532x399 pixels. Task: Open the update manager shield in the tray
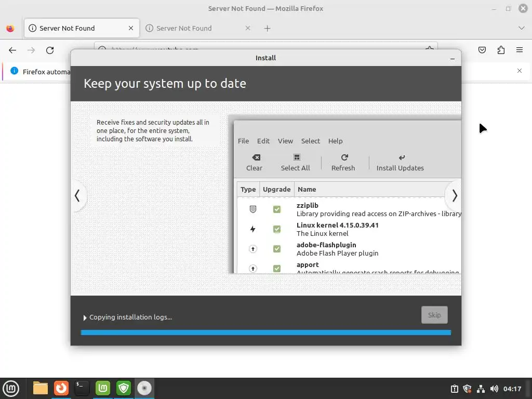[x=467, y=389]
